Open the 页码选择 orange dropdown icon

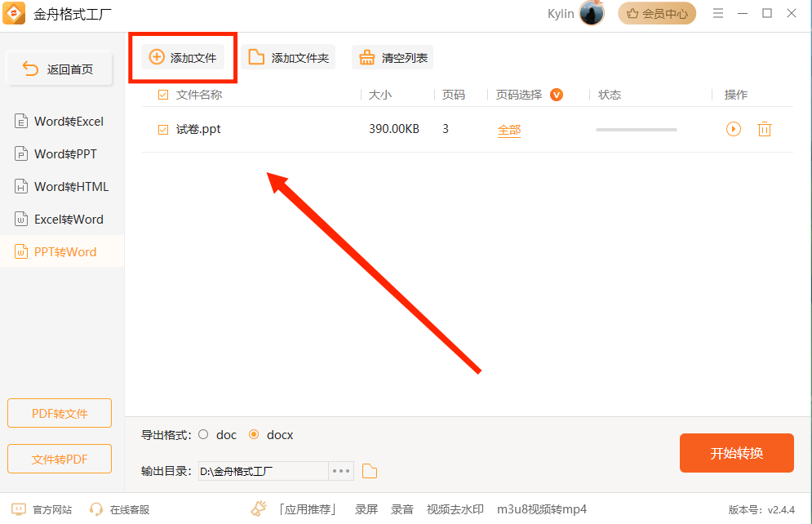(x=557, y=95)
